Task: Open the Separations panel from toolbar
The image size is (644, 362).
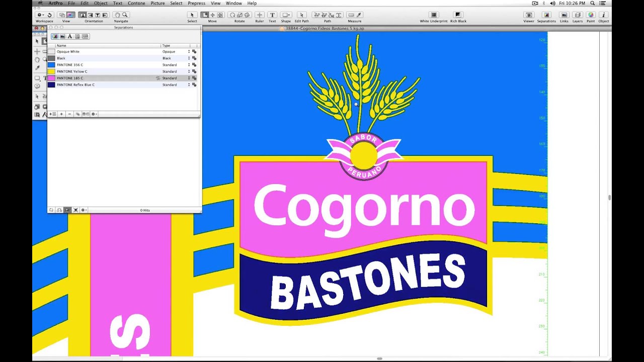Action: 546,15
